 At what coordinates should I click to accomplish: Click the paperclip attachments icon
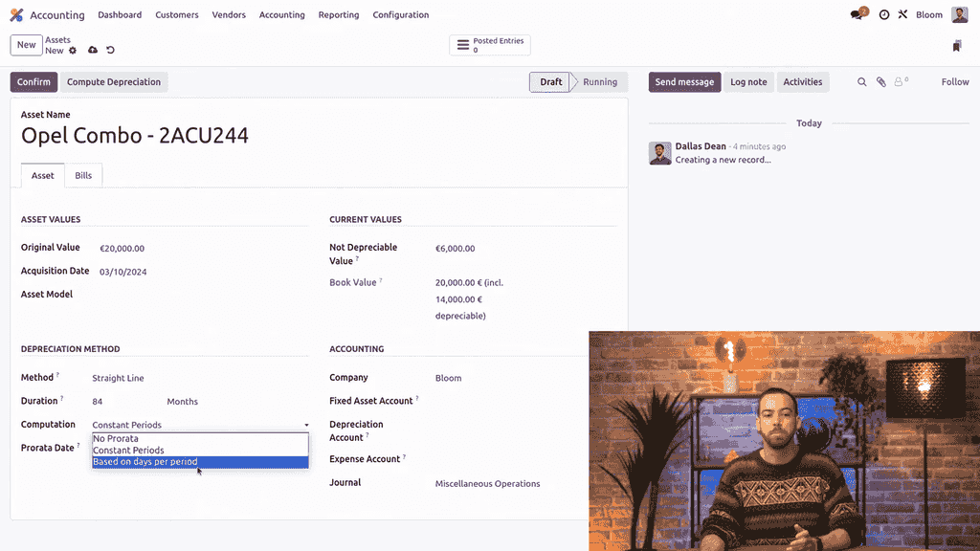[881, 82]
